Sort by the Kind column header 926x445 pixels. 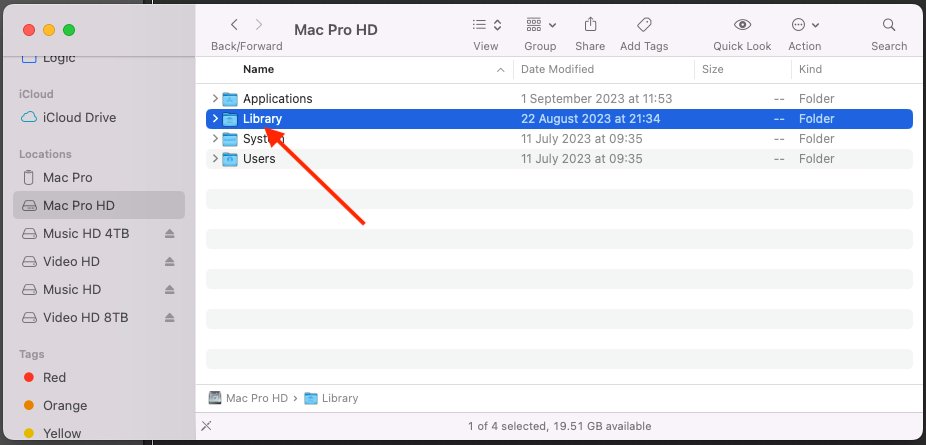pyautogui.click(x=810, y=69)
